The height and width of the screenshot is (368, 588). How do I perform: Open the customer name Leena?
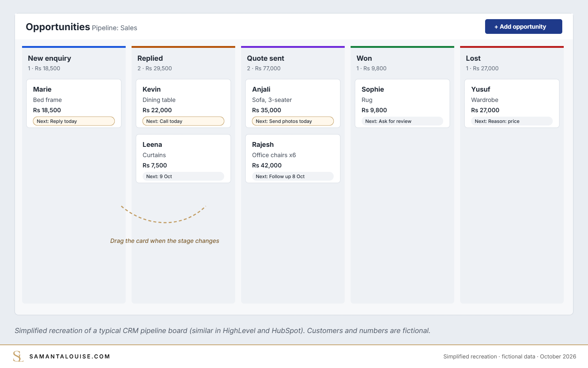coord(152,145)
